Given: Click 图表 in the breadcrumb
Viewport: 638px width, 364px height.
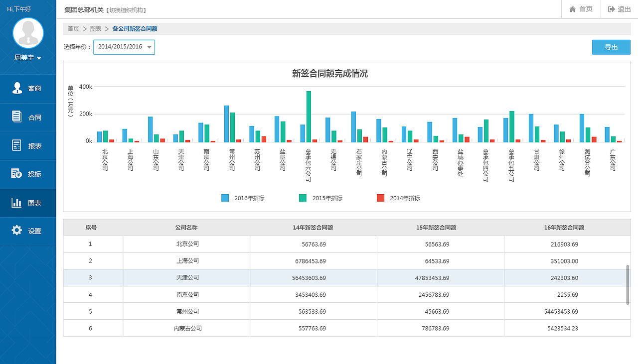Looking at the screenshot, I should coord(96,29).
